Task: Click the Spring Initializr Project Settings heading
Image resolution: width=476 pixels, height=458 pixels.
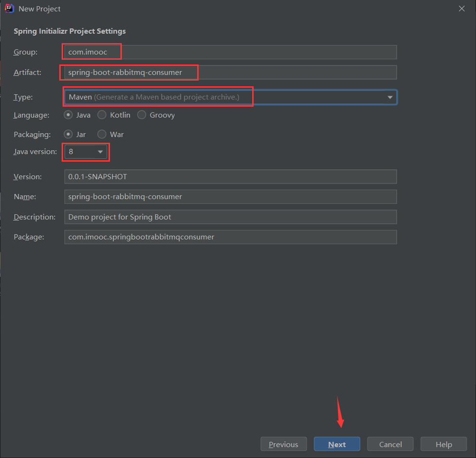Action: [x=70, y=31]
